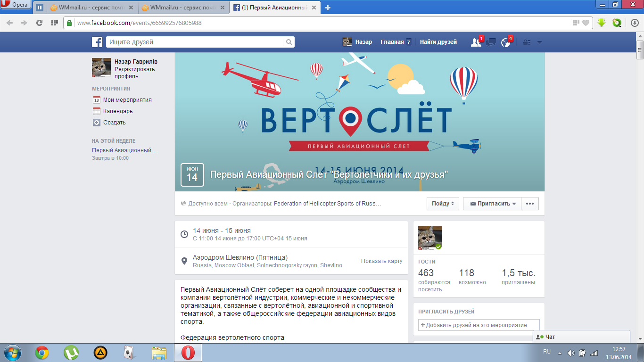Expand the account dropdown arrow
This screenshot has width=644, height=362.
539,42
